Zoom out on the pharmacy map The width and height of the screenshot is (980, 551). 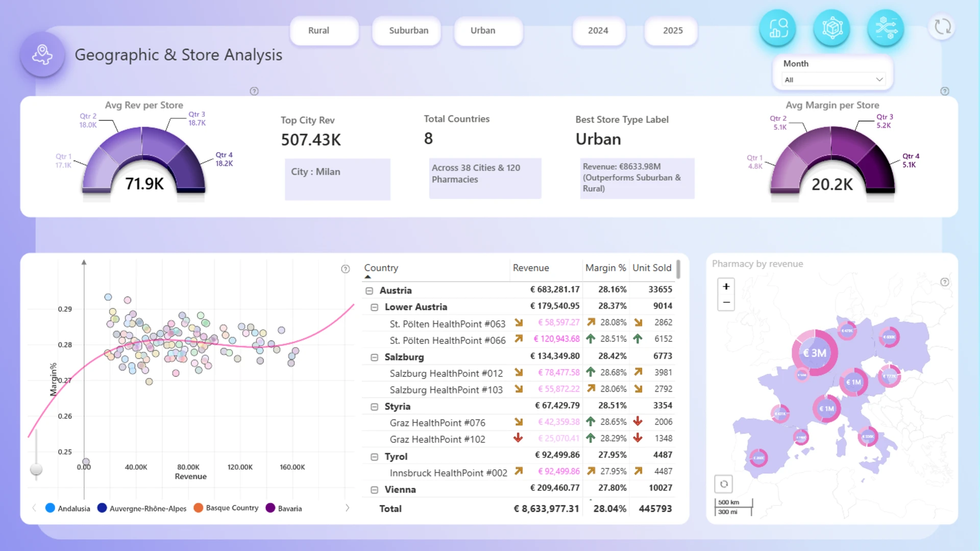pos(726,303)
